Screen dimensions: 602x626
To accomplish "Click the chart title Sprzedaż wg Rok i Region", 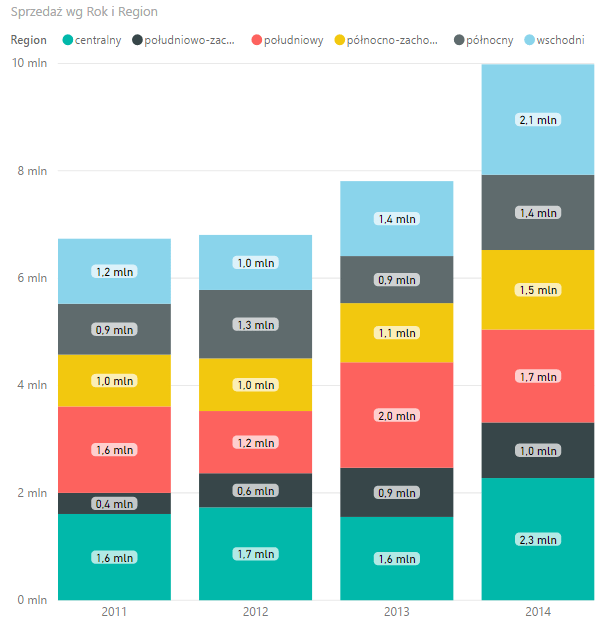I will (x=84, y=12).
